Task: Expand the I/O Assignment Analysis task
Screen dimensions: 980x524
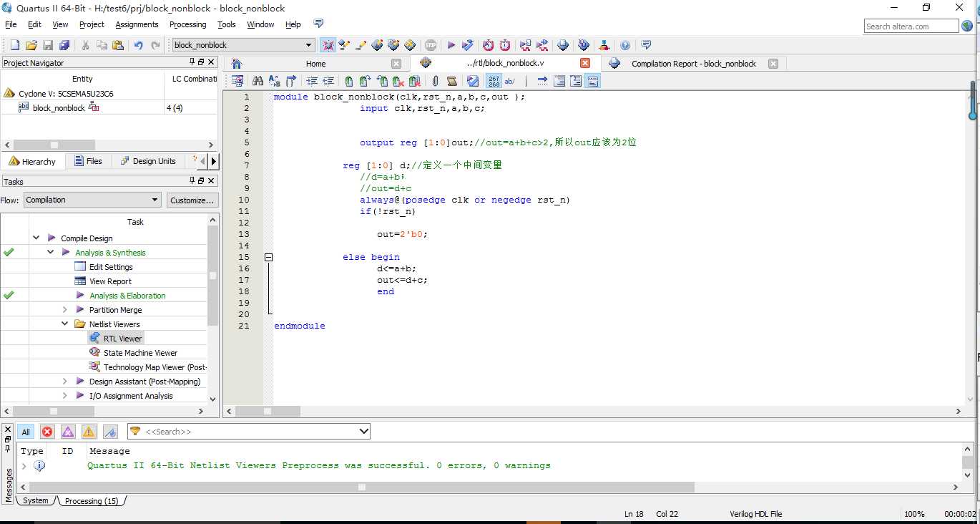Action: click(64, 395)
